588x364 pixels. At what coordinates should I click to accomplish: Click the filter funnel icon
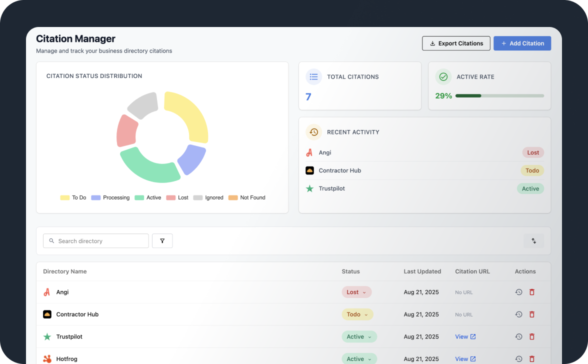(x=162, y=241)
